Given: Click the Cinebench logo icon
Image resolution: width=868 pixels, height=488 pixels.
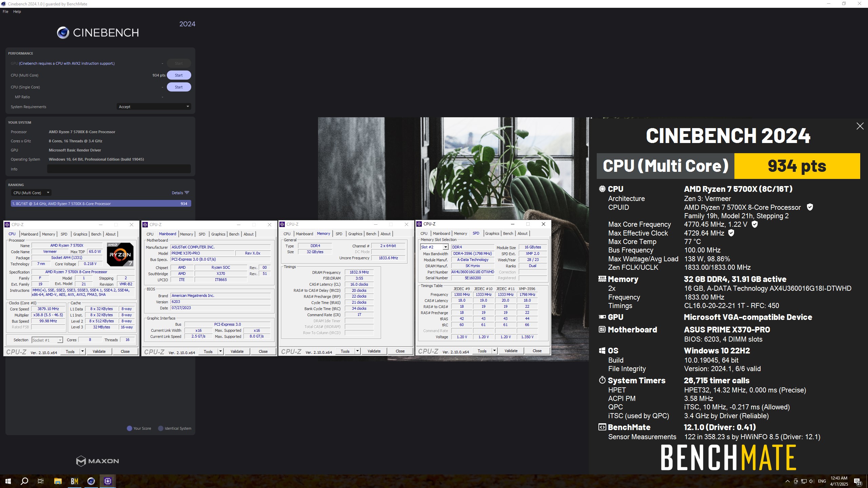Looking at the screenshot, I should pyautogui.click(x=63, y=33).
